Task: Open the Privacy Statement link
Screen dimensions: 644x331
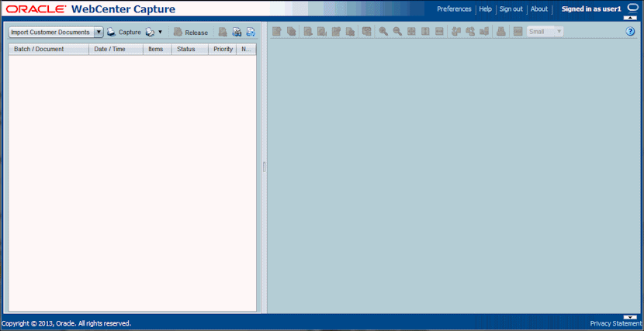Action: coord(615,323)
